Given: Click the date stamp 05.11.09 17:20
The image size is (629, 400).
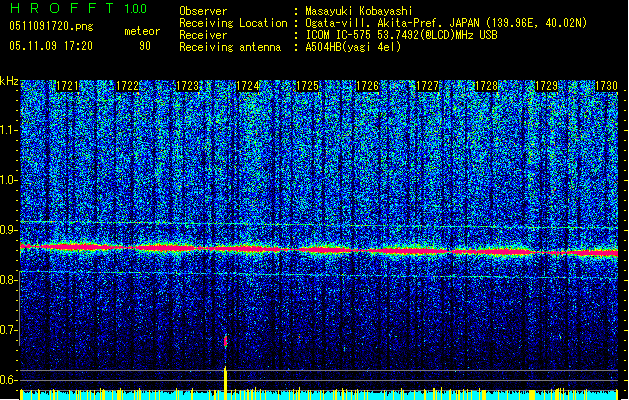Looking at the screenshot, I should pos(51,46).
